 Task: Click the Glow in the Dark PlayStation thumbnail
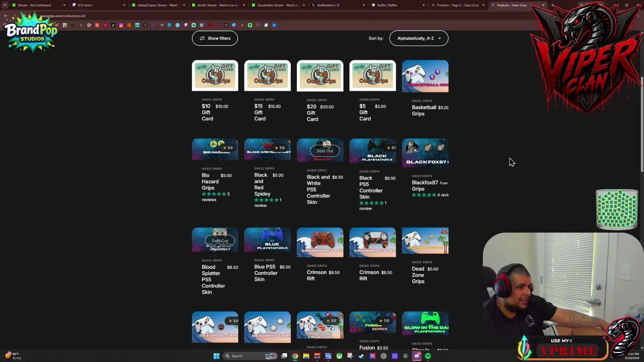click(425, 323)
